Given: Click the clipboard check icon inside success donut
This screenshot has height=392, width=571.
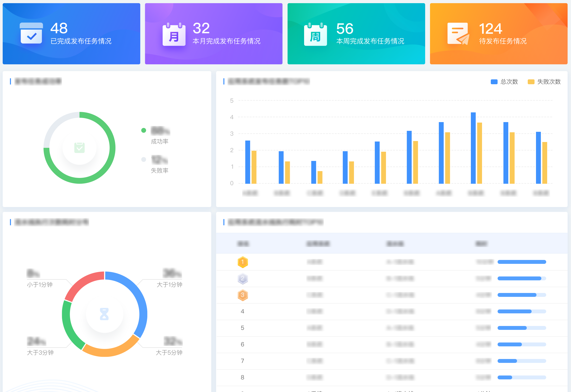Looking at the screenshot, I should [79, 148].
